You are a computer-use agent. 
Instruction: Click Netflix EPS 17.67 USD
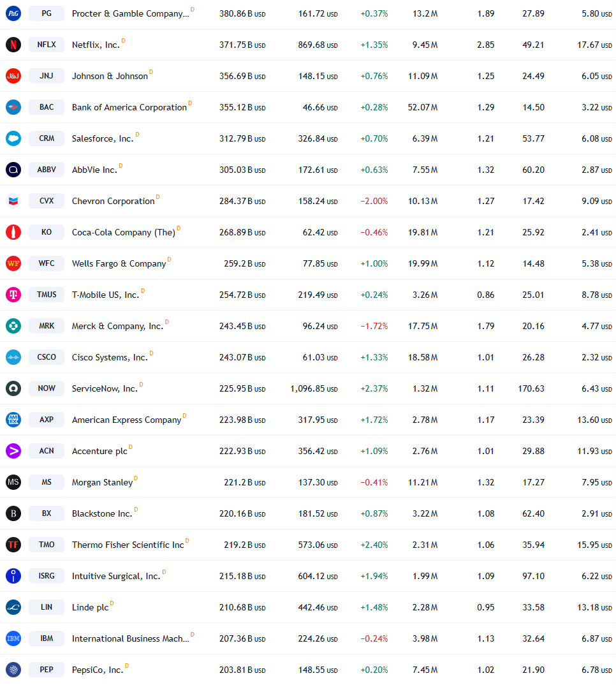pyautogui.click(x=594, y=45)
